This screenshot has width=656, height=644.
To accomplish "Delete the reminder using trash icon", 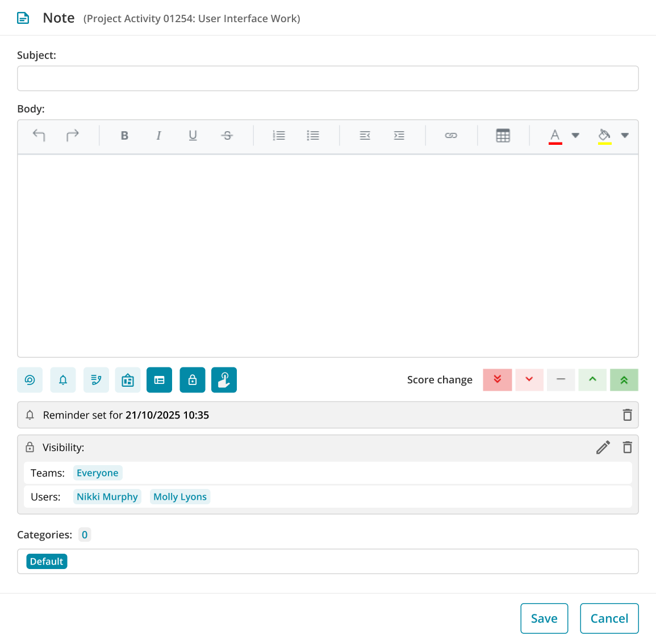I will (x=627, y=415).
